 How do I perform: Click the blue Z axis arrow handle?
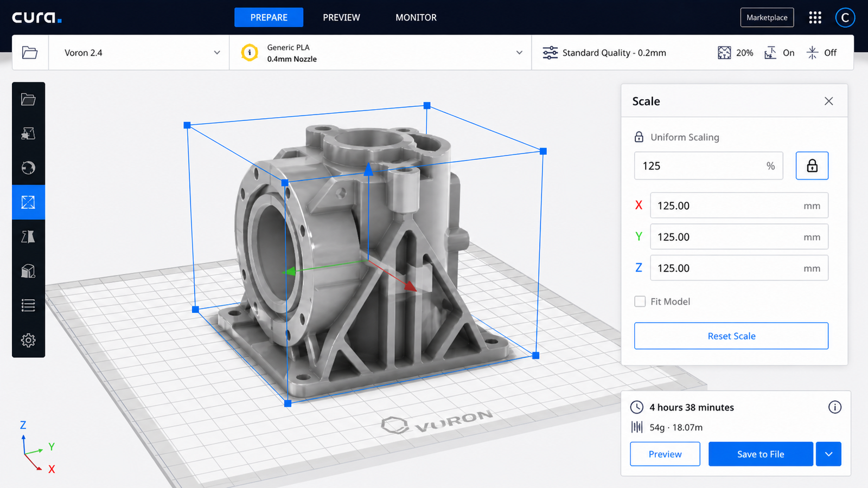[368, 169]
